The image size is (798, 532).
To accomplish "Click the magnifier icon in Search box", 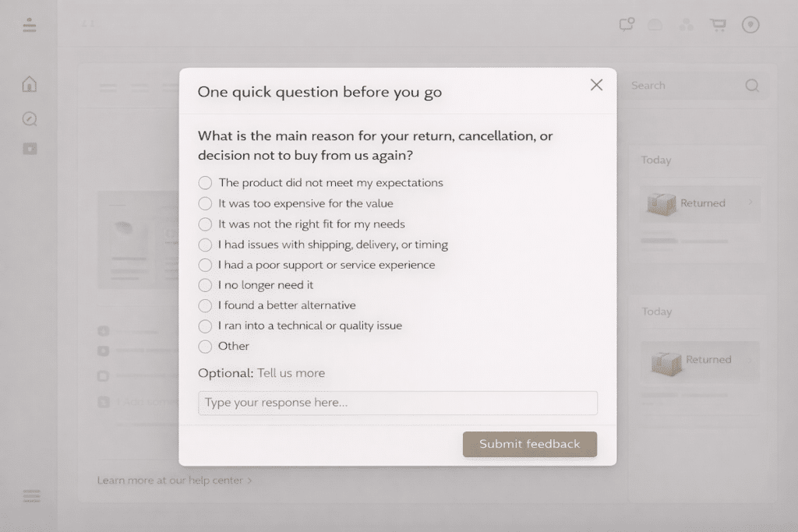I will [x=752, y=86].
